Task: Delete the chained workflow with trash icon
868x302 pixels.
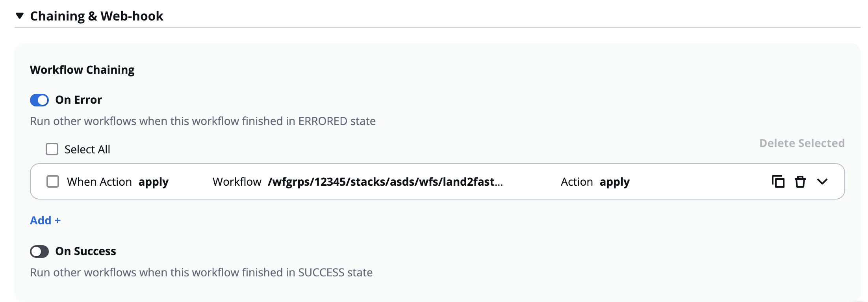Action: click(800, 182)
